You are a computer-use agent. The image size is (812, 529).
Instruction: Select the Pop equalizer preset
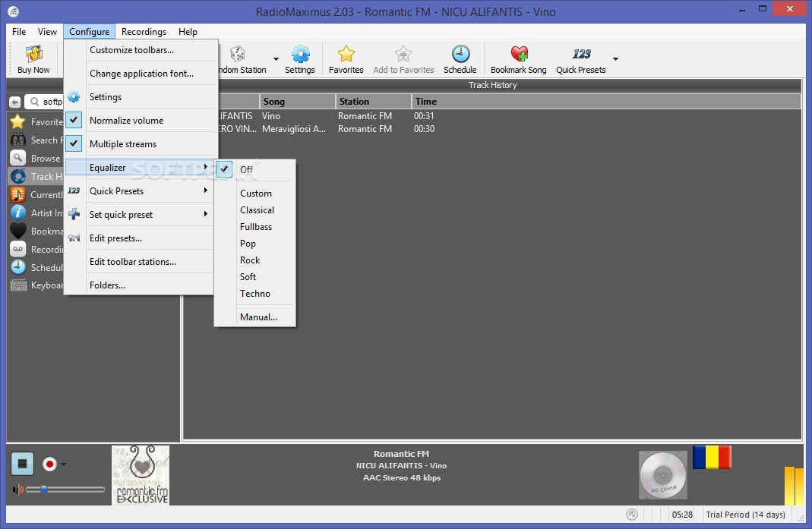(254, 244)
